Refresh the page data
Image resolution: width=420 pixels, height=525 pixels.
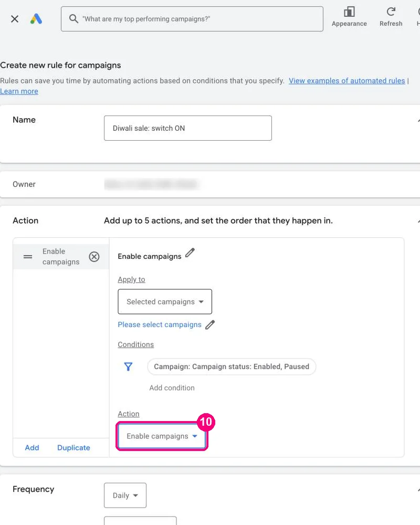391,16
